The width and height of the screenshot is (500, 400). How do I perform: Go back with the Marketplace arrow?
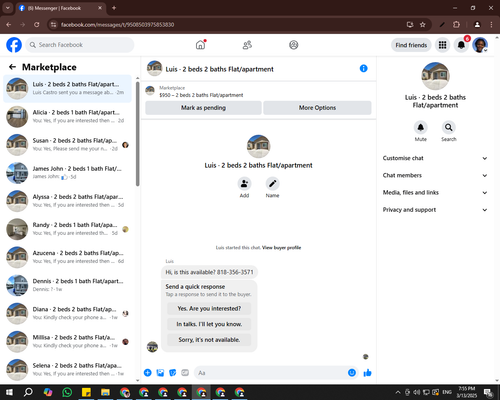[12, 67]
